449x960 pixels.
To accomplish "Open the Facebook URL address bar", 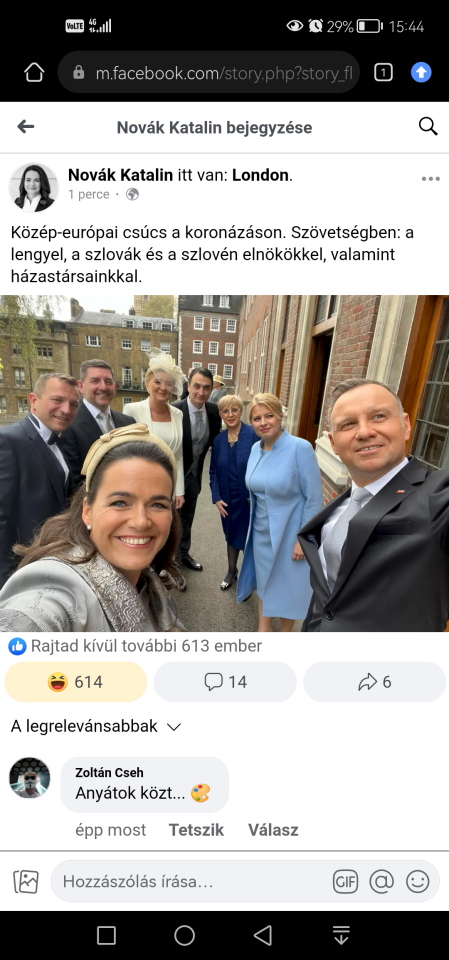I will click(x=208, y=73).
